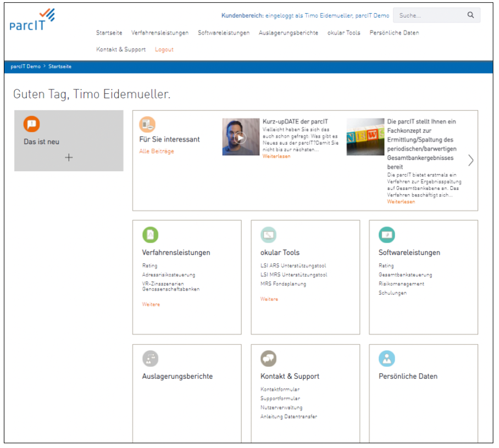499x448 pixels.
Task: Click 'Startseite' in the breadcrumb bar
Action: [60, 66]
